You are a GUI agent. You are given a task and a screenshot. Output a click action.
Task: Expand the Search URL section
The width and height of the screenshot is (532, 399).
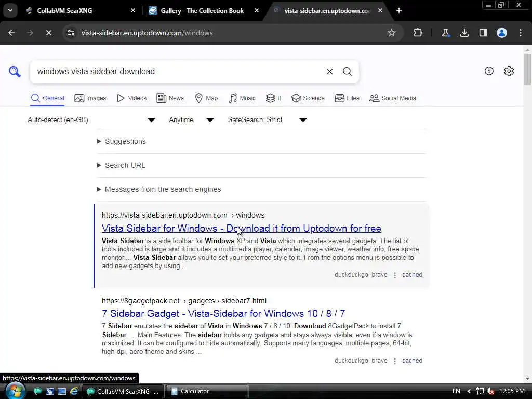tap(121, 165)
